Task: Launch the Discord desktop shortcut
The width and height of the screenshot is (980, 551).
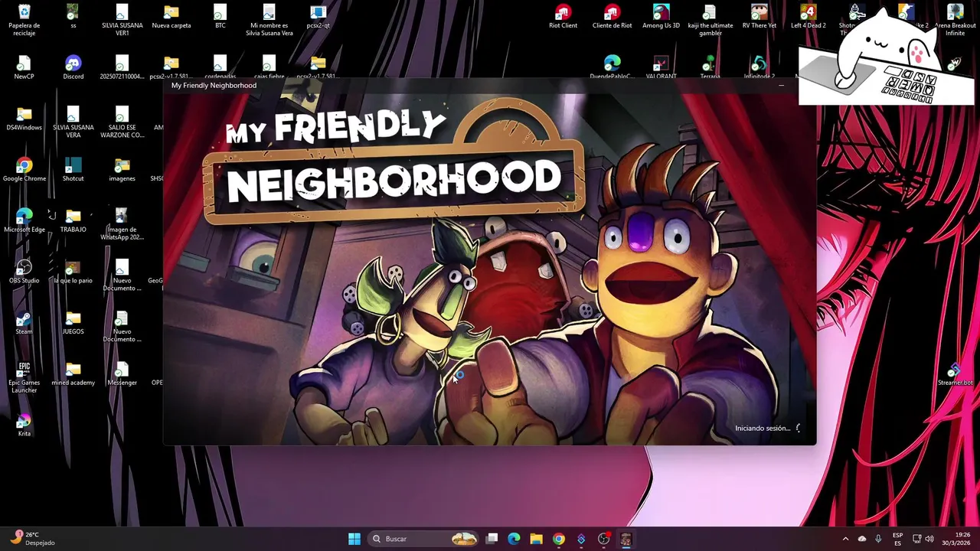Action: [x=73, y=67]
